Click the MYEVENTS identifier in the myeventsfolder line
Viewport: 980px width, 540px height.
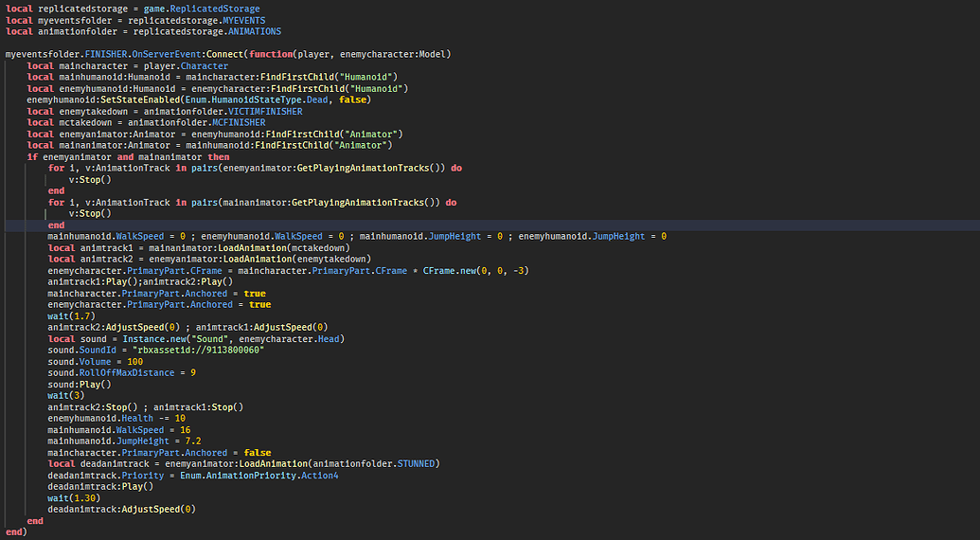243,20
